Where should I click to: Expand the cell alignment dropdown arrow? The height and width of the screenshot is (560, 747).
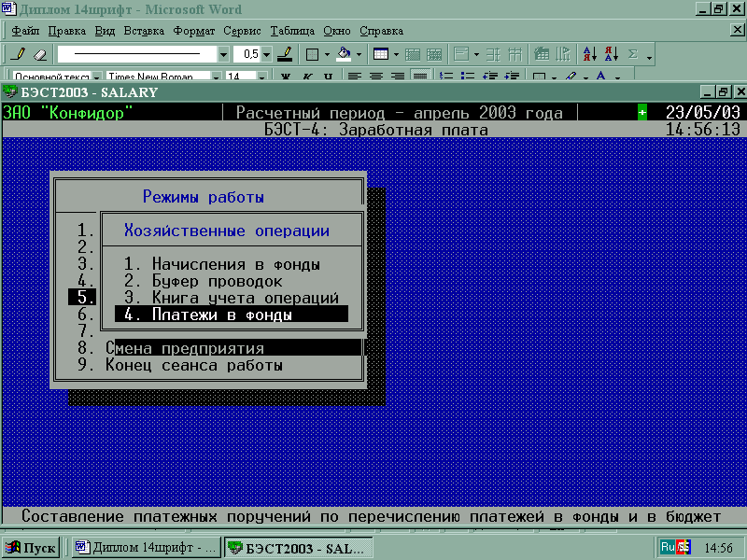pos(476,54)
